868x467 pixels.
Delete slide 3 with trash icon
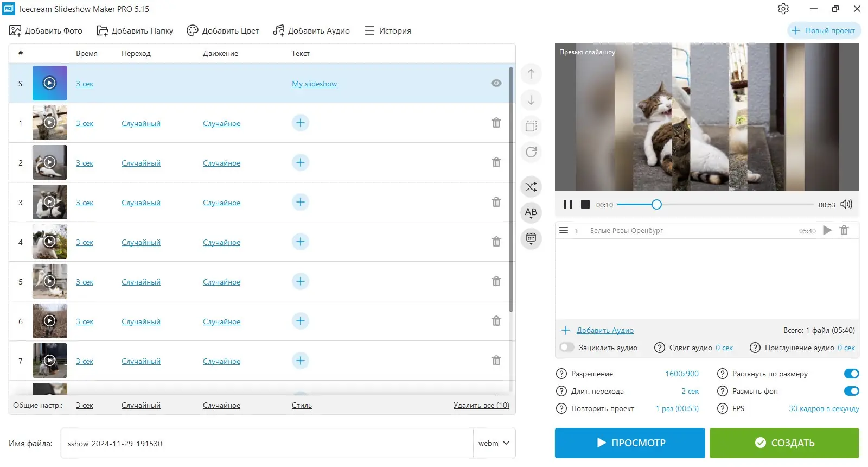pyautogui.click(x=496, y=202)
